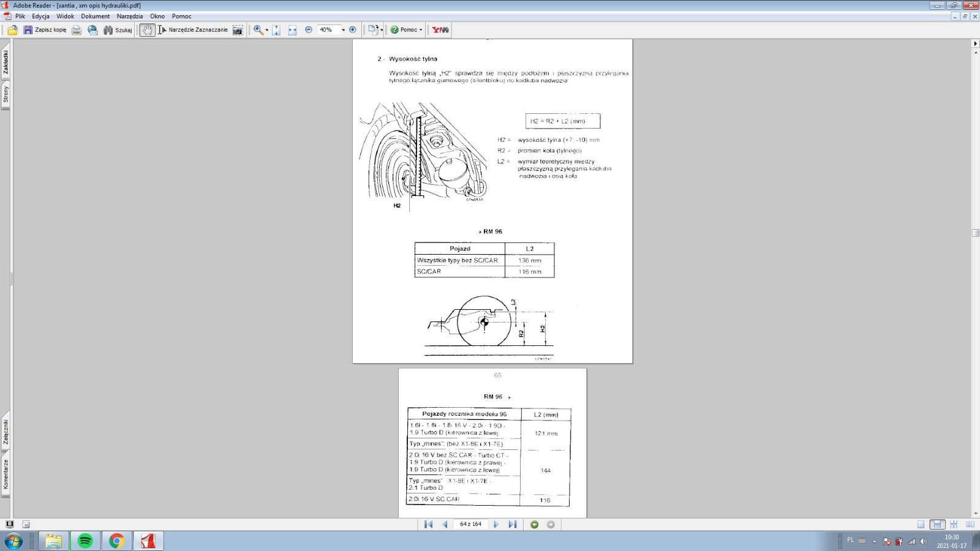Click the scroll up arrow
980x551 pixels.
[x=976, y=53]
